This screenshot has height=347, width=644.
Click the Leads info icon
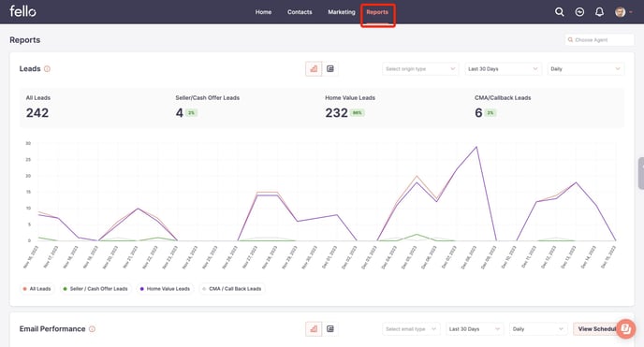47,69
